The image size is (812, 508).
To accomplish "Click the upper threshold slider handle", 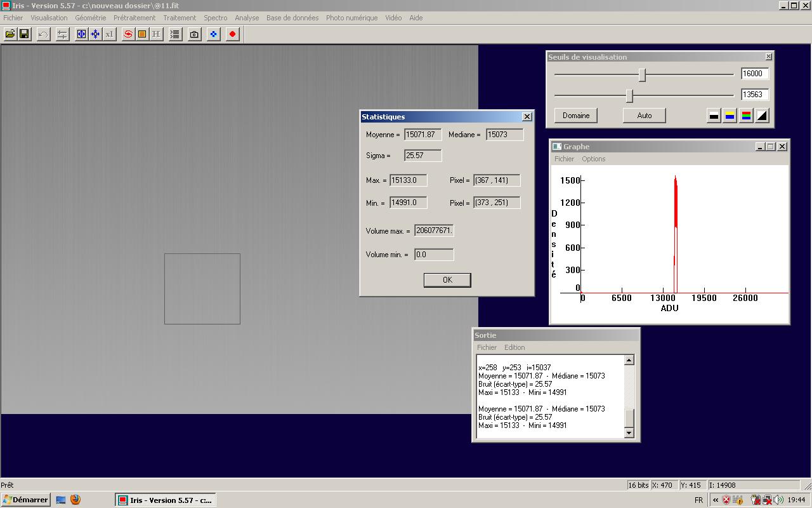I will point(642,75).
